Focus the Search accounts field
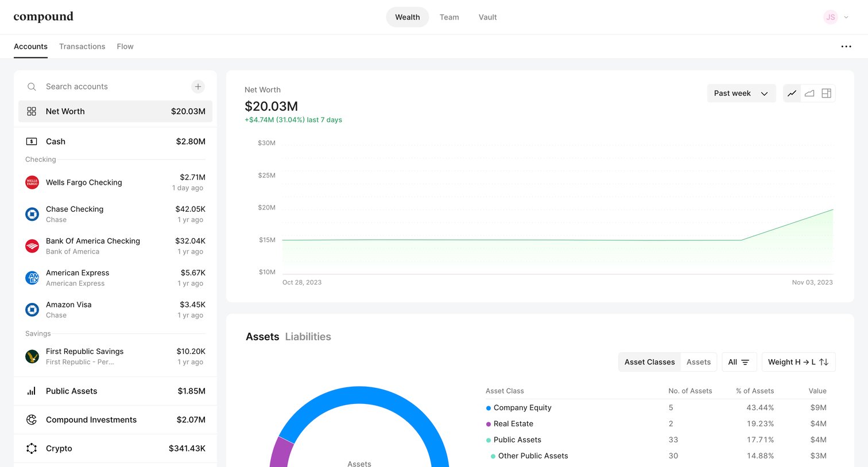 pos(115,87)
